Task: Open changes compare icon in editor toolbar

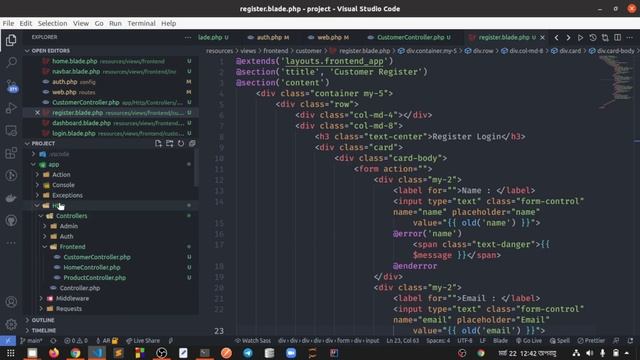Action: pyautogui.click(x=605, y=38)
